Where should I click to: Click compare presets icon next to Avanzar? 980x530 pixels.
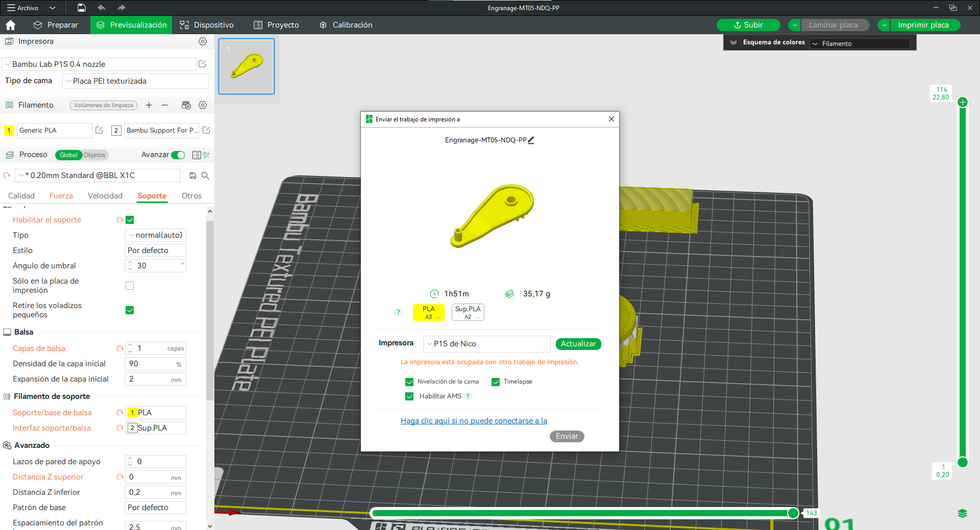coord(207,155)
